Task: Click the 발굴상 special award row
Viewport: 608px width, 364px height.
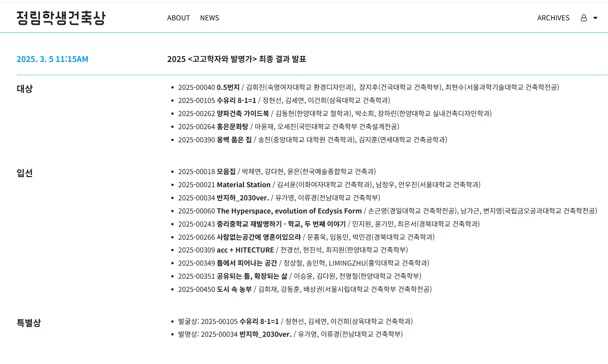Action: pyautogui.click(x=295, y=321)
